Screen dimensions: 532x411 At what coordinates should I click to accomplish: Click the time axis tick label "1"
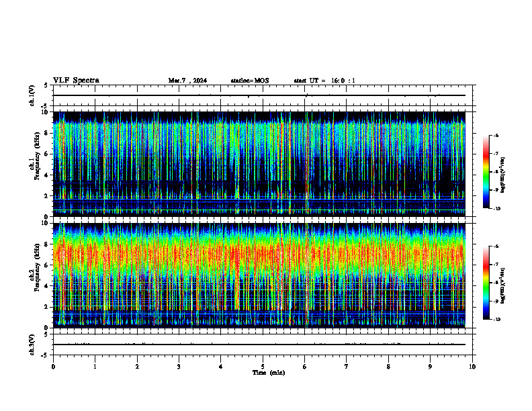(95, 367)
